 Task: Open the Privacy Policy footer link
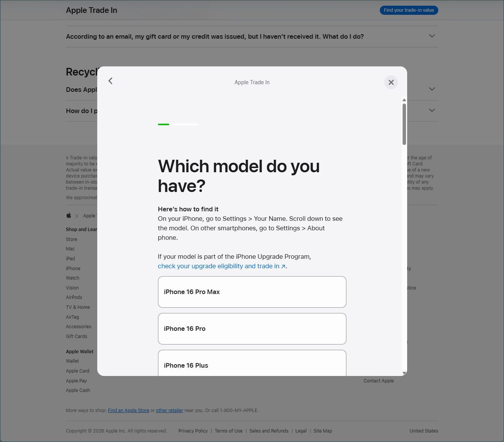pos(193,431)
